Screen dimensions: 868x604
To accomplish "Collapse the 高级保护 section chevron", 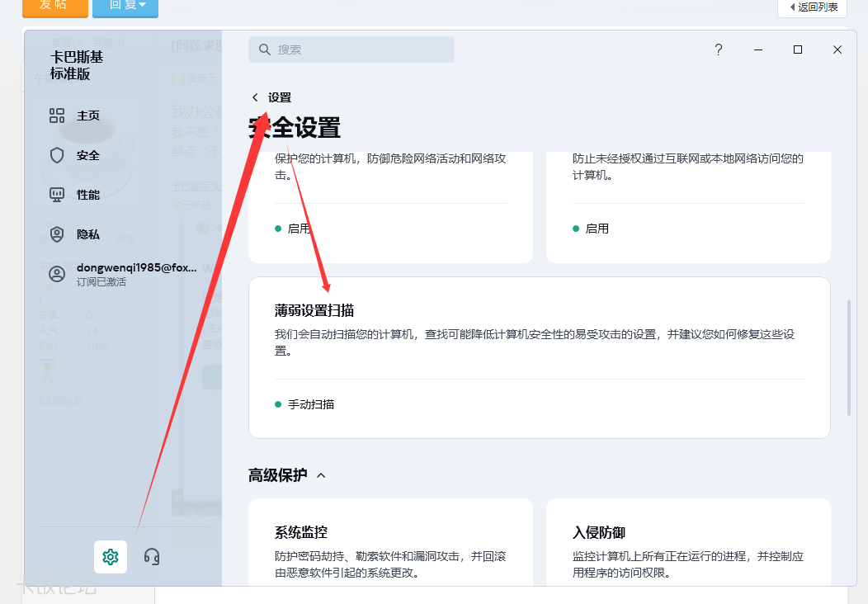I will pos(321,475).
